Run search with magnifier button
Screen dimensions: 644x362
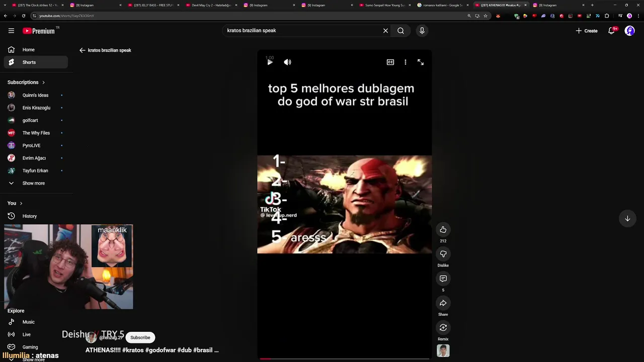400,31
